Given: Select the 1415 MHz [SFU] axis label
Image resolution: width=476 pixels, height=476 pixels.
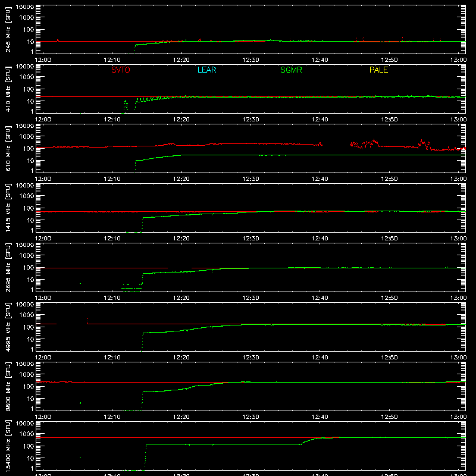Looking at the screenshot, I should pyautogui.click(x=8, y=208).
